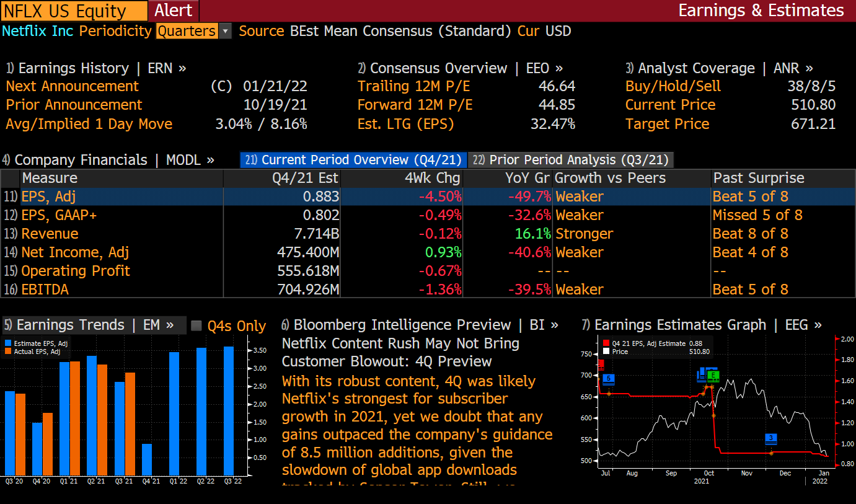Open Bloomberg Intelligence Preview | BI section
This screenshot has width=856, height=504.
click(x=420, y=325)
